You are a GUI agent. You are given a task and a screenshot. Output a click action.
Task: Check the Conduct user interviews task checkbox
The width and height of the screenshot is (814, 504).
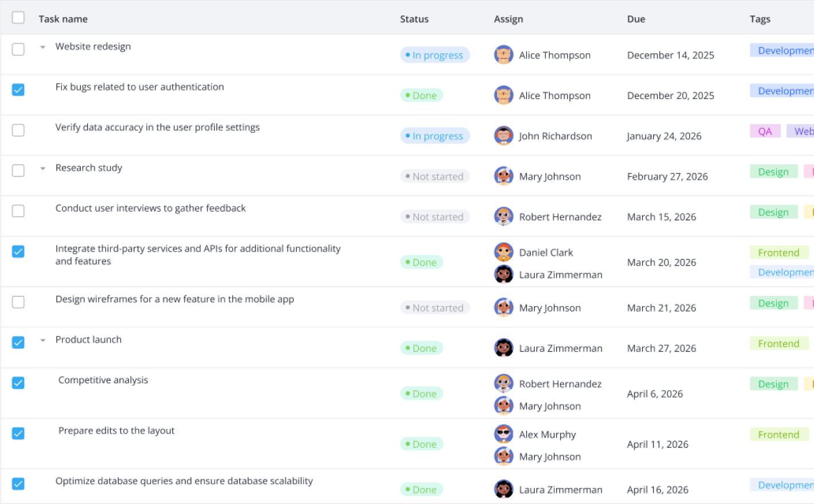click(18, 211)
